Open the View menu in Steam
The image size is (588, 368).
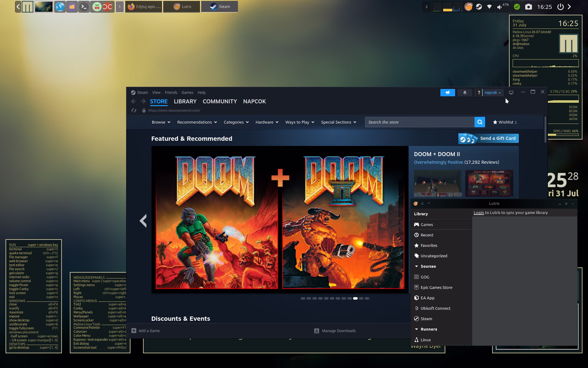coord(156,93)
